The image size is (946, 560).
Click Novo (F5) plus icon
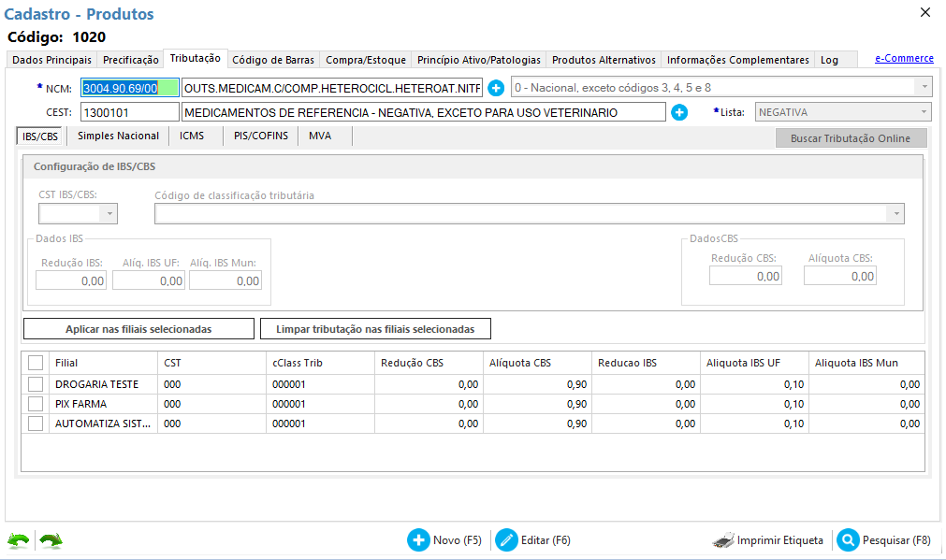click(418, 540)
